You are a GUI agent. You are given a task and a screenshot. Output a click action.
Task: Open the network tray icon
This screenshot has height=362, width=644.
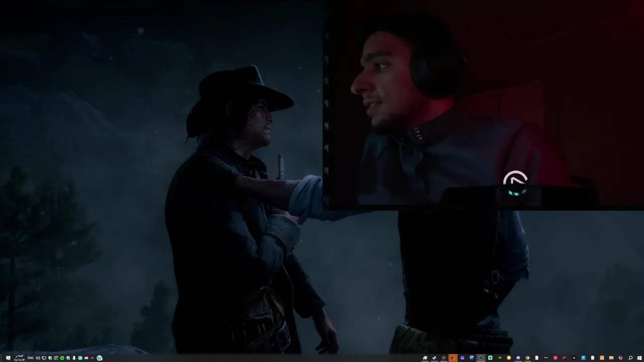[44, 358]
